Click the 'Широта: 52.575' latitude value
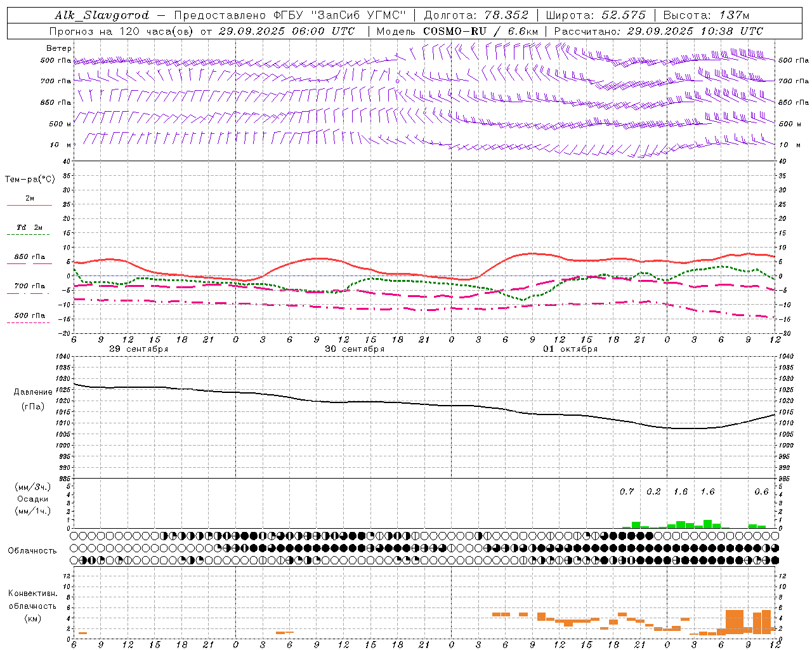This screenshot has height=650, width=812. pos(596,15)
